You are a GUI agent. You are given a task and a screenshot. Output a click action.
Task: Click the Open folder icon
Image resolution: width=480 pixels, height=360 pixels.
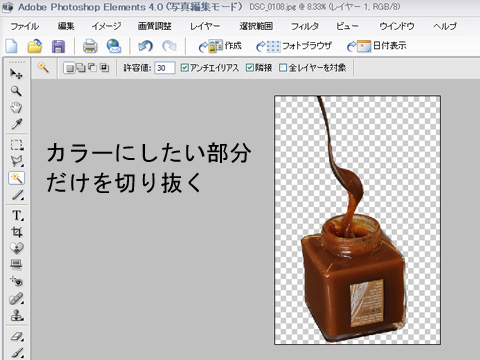[35, 46]
